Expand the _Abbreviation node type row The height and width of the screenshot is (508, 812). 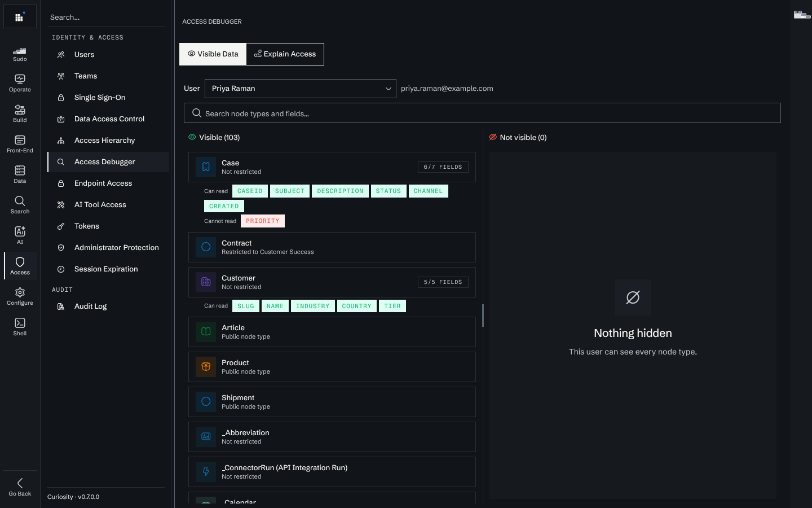pyautogui.click(x=332, y=437)
